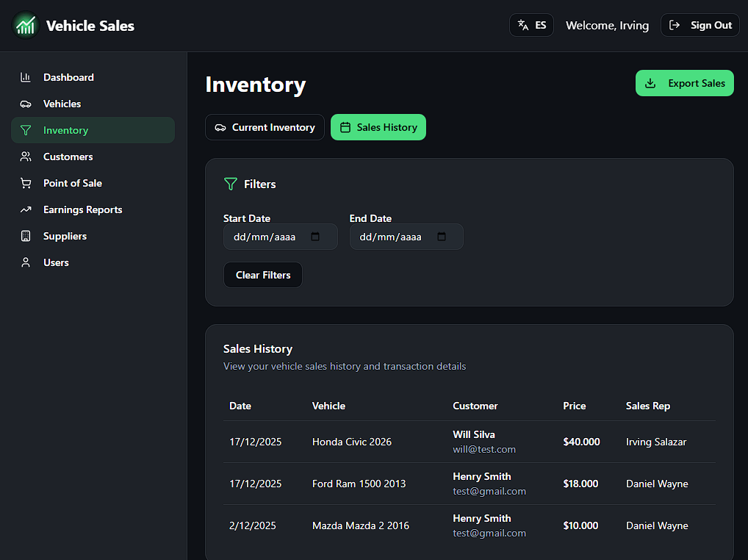Click the $18.000 price

pyautogui.click(x=580, y=484)
